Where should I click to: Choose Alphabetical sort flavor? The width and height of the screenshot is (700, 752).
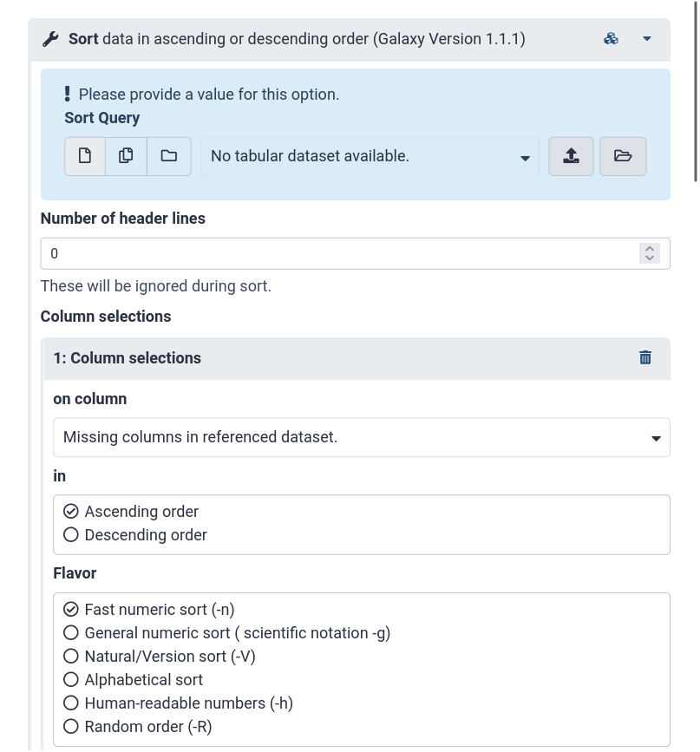pos(71,679)
